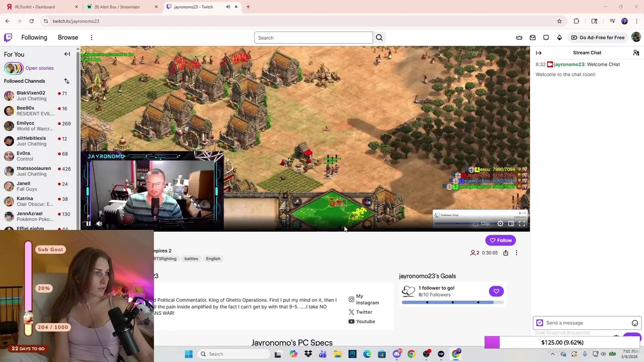The image size is (644, 362).
Task: Open the three-dot More menu beside Browse
Action: 92,38
